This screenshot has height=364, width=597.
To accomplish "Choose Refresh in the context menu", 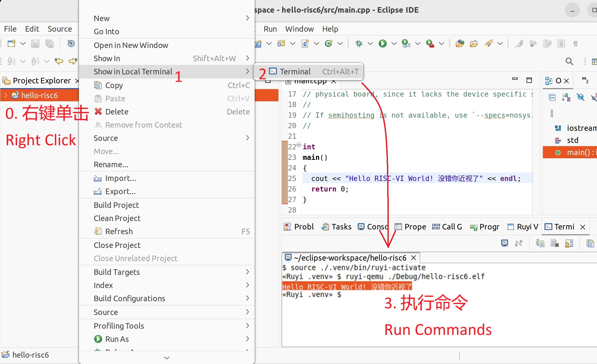I will pos(119,231).
